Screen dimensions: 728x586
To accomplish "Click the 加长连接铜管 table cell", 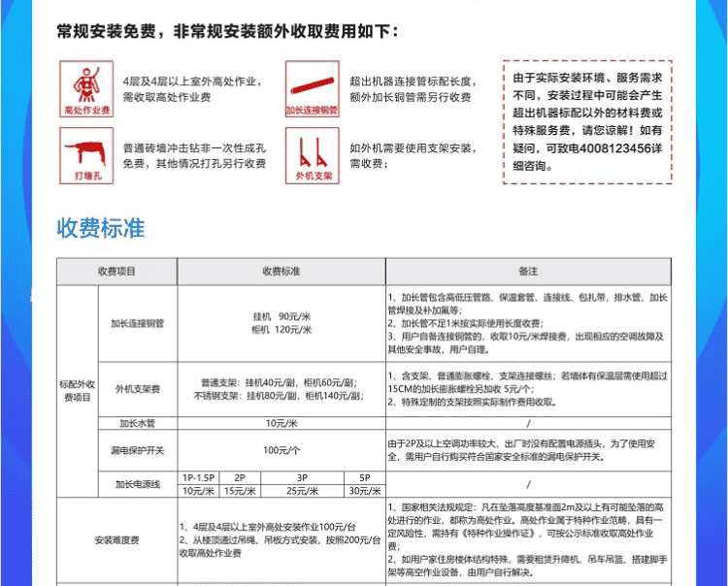I will pyautogui.click(x=138, y=323).
